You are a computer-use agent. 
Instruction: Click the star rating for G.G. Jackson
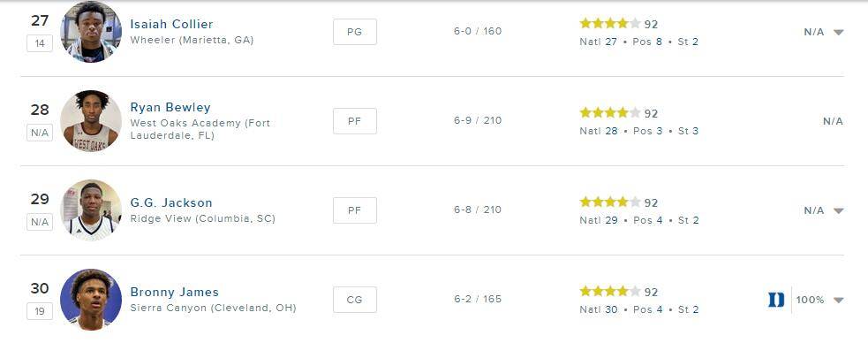coord(610,202)
